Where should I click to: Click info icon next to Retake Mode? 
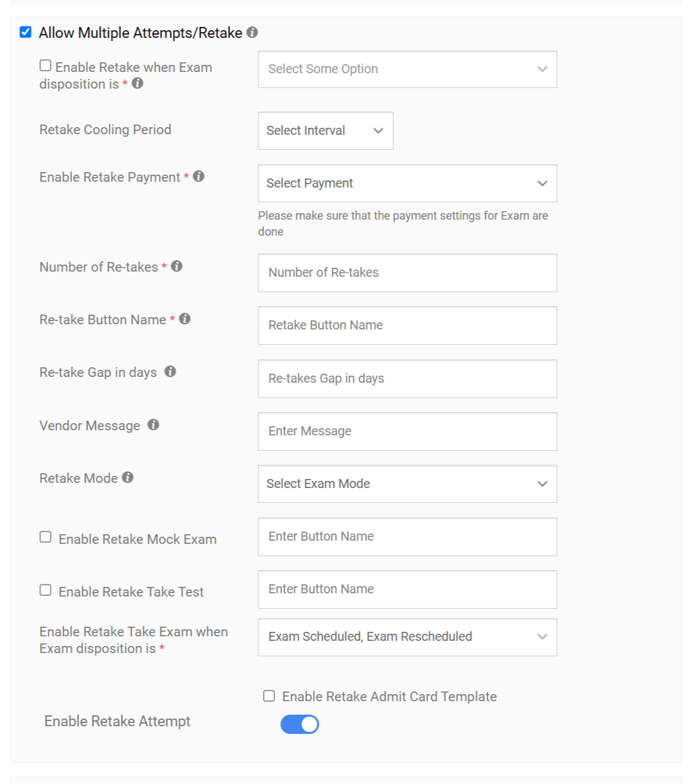point(128,477)
